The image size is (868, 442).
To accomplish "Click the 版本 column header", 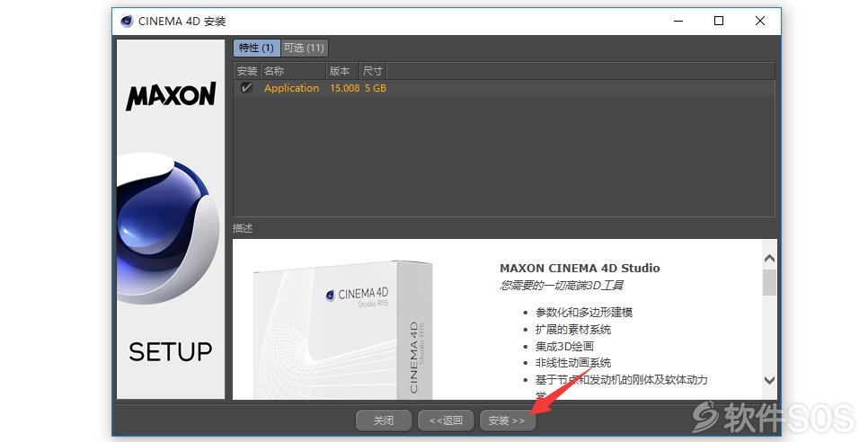I will [342, 71].
